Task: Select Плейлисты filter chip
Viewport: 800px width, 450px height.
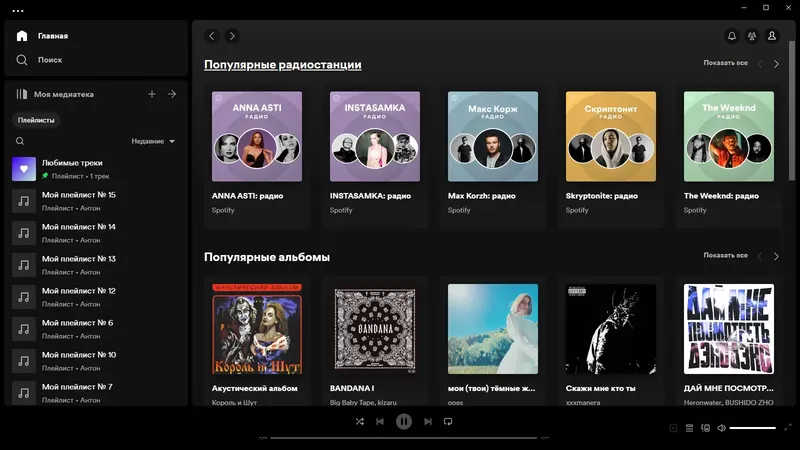Action: (36, 120)
